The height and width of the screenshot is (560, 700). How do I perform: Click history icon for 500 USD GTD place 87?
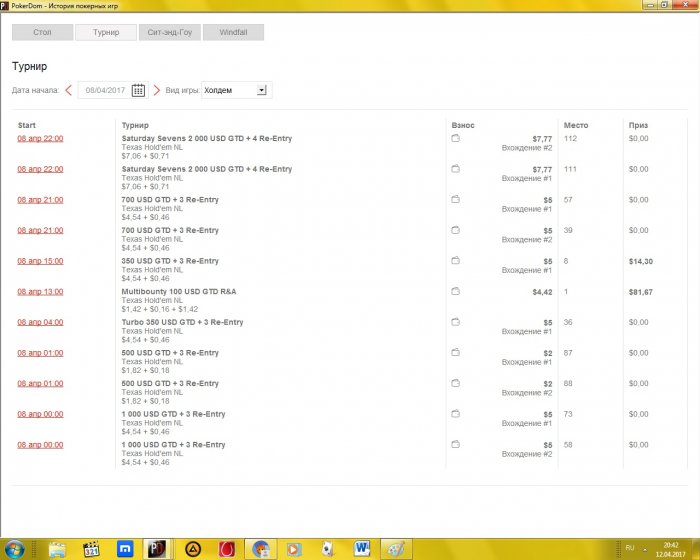click(455, 352)
